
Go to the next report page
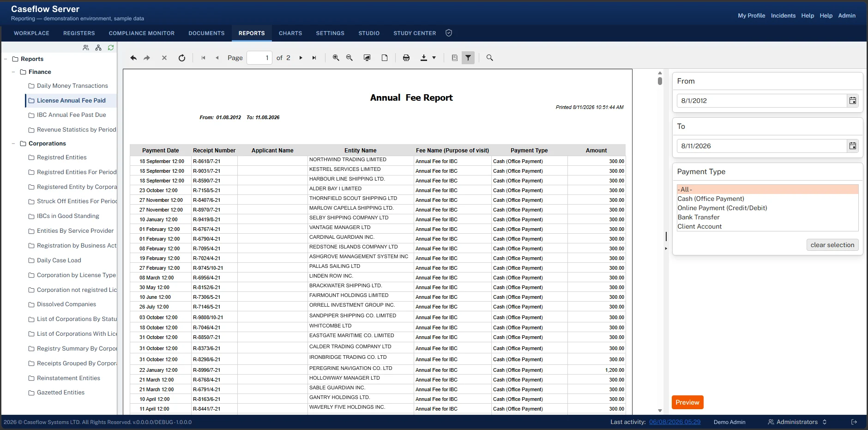tap(301, 58)
